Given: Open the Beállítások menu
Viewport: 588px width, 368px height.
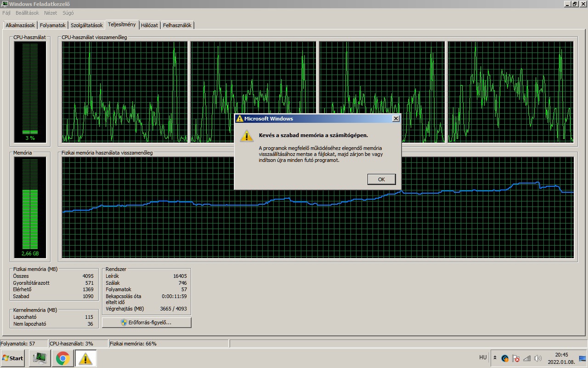Looking at the screenshot, I should coord(28,13).
